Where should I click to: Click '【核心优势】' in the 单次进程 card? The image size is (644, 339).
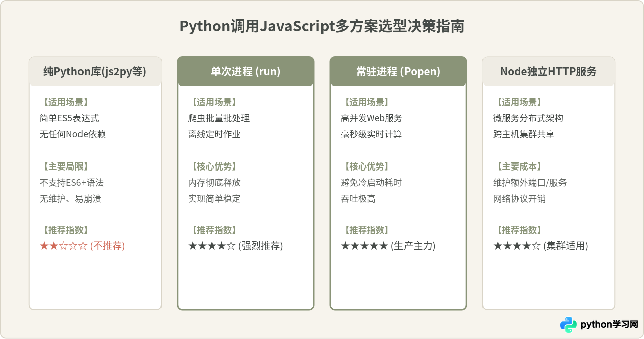213,166
